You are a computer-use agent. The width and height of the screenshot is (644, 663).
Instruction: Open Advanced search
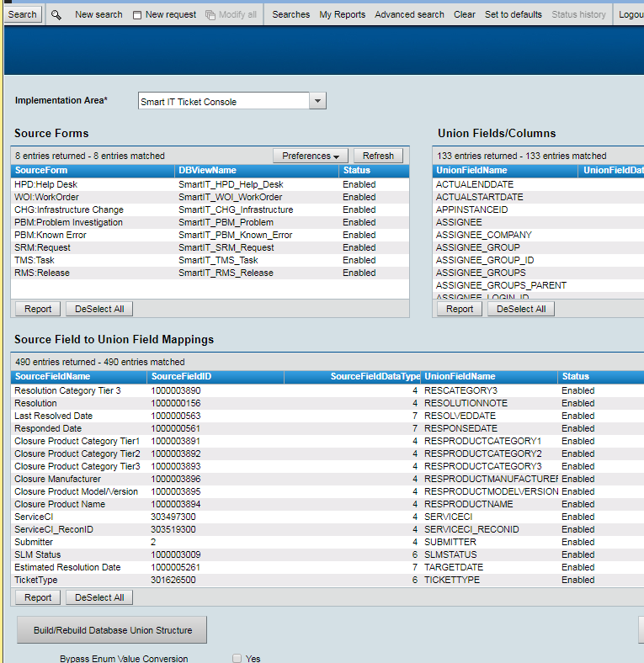(409, 14)
